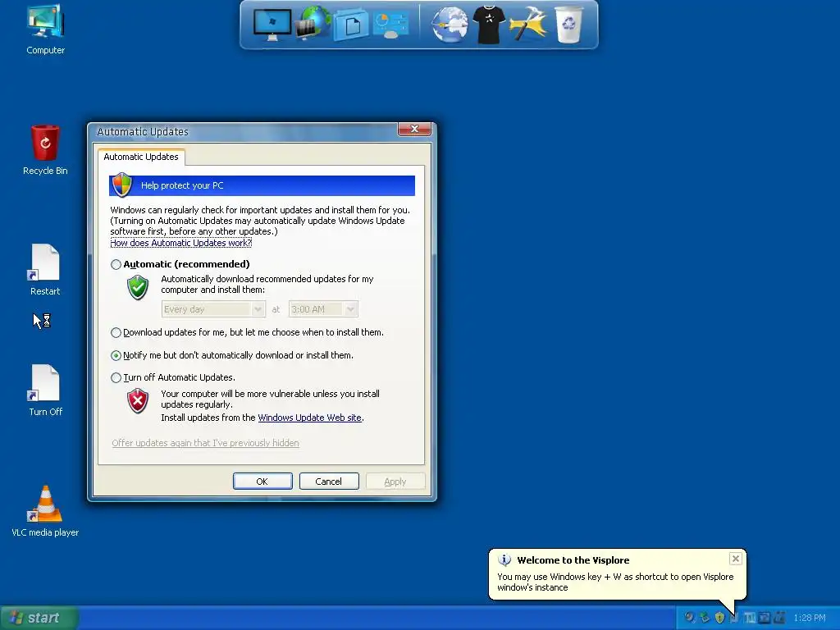Open the Computer desktop icon
Image resolution: width=840 pixels, height=630 pixels.
46,30
